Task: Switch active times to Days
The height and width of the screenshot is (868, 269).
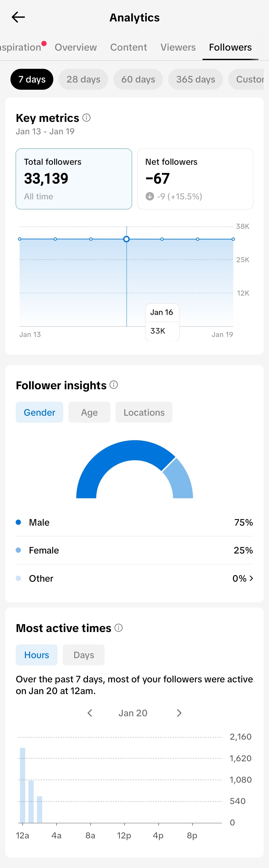Action: click(x=83, y=655)
